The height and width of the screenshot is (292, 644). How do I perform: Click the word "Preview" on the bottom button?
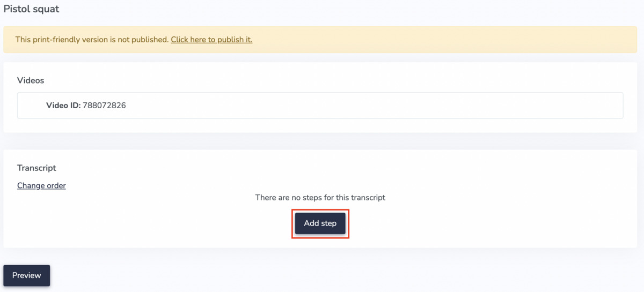pos(27,275)
